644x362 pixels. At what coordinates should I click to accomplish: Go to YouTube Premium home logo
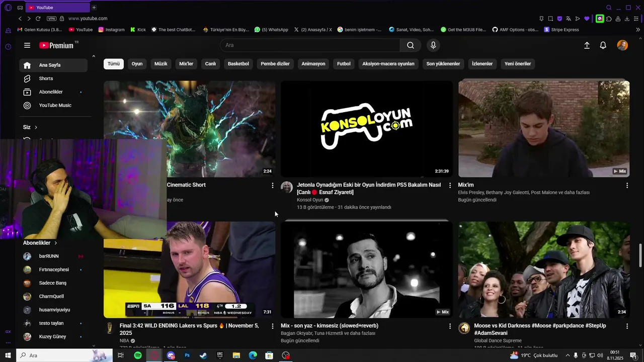pyautogui.click(x=56, y=45)
